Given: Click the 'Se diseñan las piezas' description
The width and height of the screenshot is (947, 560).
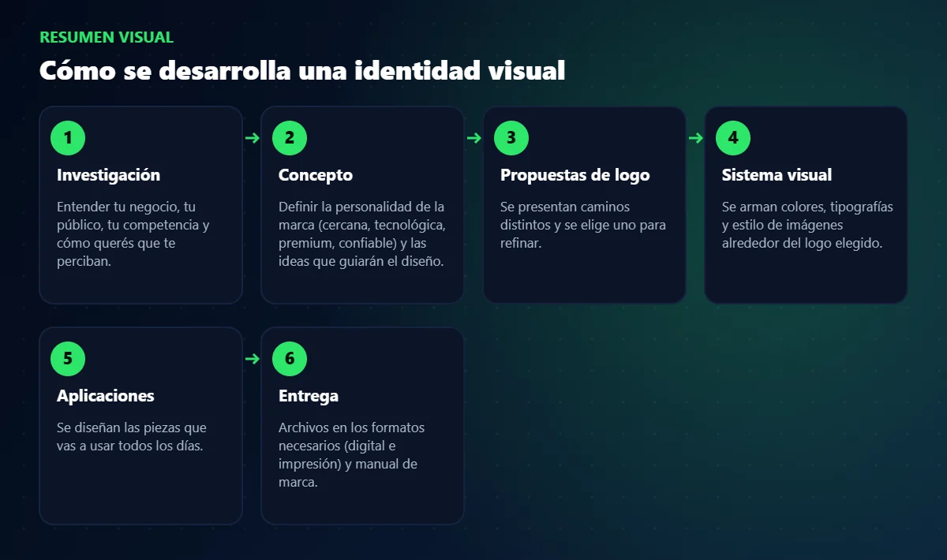Looking at the screenshot, I should (132, 437).
